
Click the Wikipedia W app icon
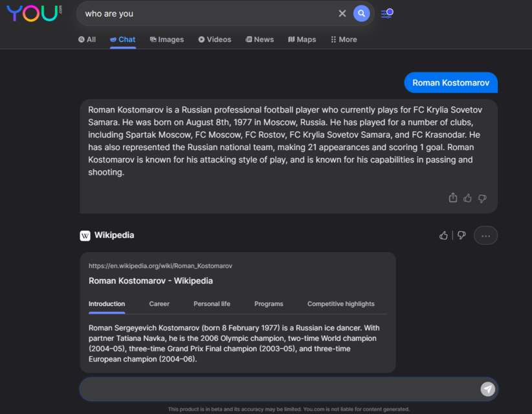85,235
